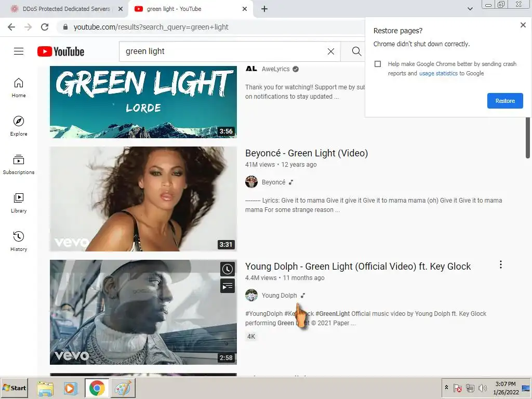Click the browser forward arrow
Screen dimensions: 532x399
(x=28, y=27)
